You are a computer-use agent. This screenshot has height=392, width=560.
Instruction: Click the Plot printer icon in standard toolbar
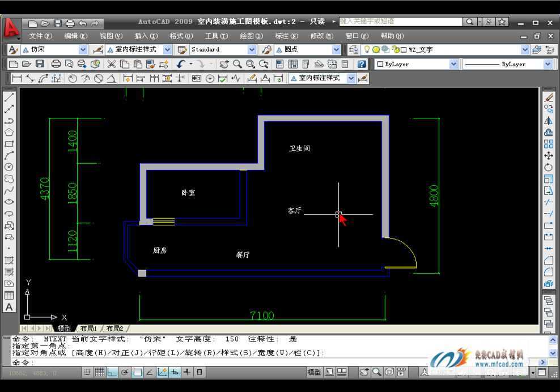point(56,64)
